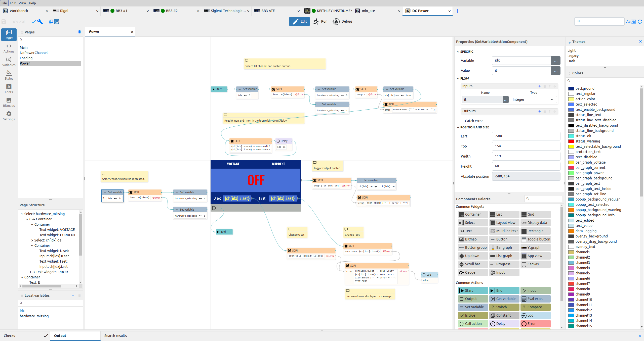Select the Delay action in palette

(x=504, y=324)
